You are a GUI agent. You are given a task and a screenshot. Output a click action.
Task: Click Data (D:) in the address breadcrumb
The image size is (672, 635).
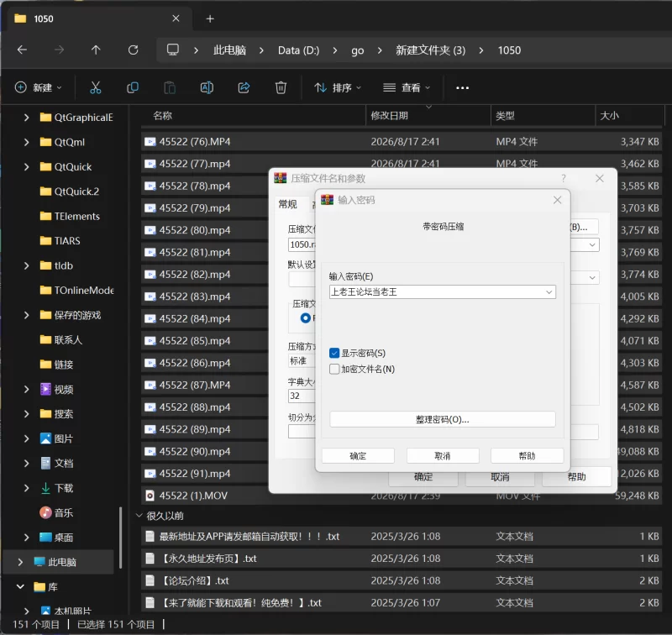pos(299,50)
